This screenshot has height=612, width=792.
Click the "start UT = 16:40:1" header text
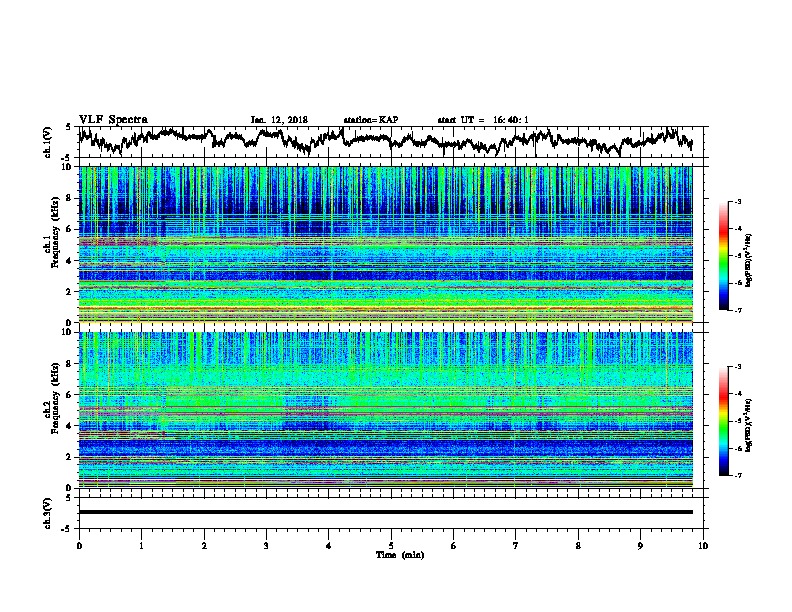[483, 120]
